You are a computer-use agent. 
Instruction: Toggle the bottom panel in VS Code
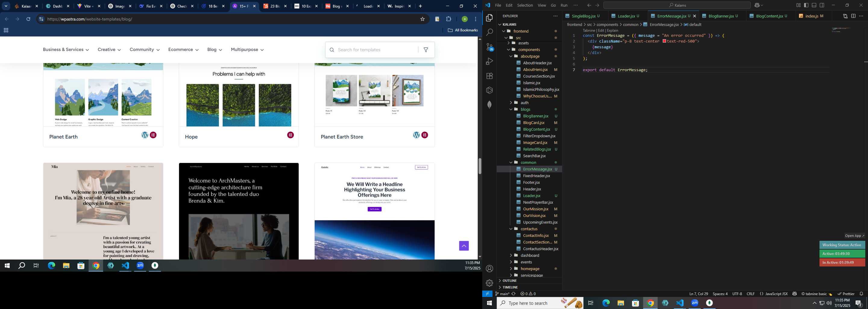(814, 5)
